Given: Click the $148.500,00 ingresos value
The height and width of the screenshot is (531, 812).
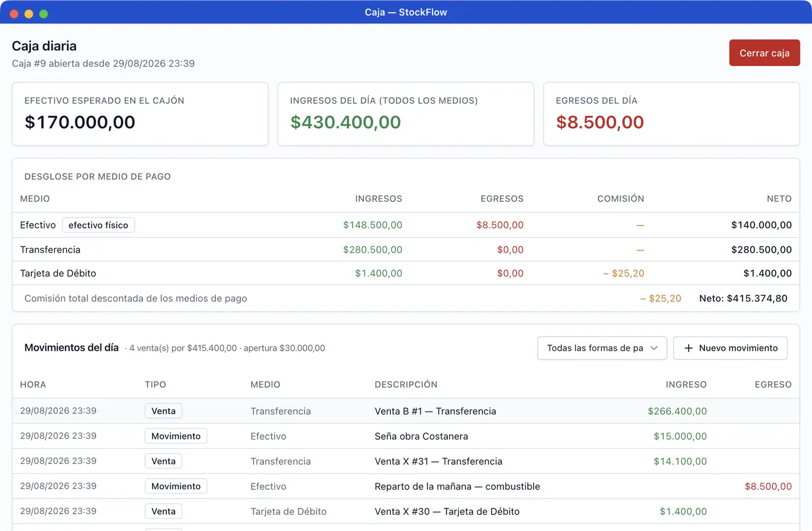Looking at the screenshot, I should click(x=372, y=225).
